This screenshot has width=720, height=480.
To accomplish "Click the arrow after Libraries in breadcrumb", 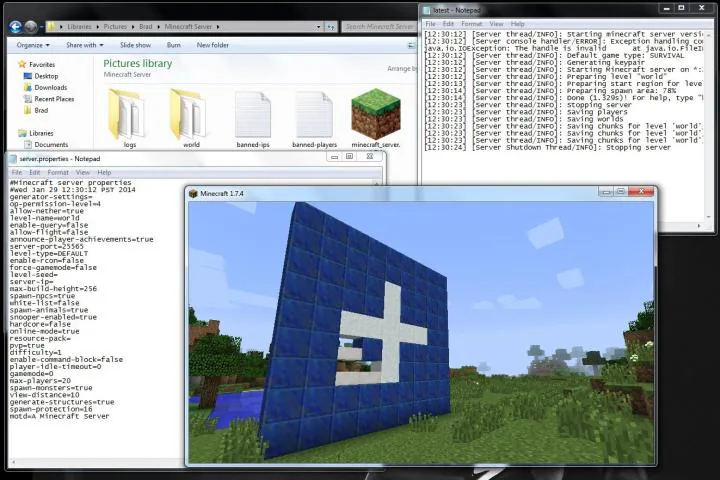I will [98, 27].
